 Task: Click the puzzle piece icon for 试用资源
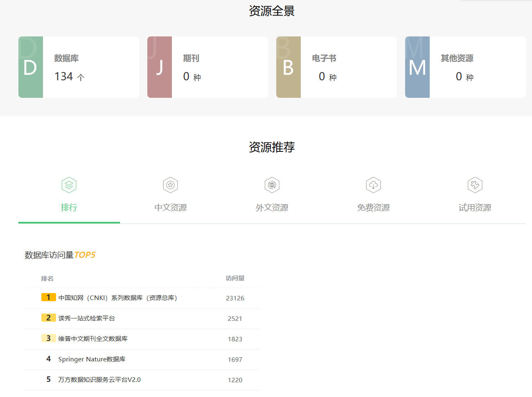475,185
